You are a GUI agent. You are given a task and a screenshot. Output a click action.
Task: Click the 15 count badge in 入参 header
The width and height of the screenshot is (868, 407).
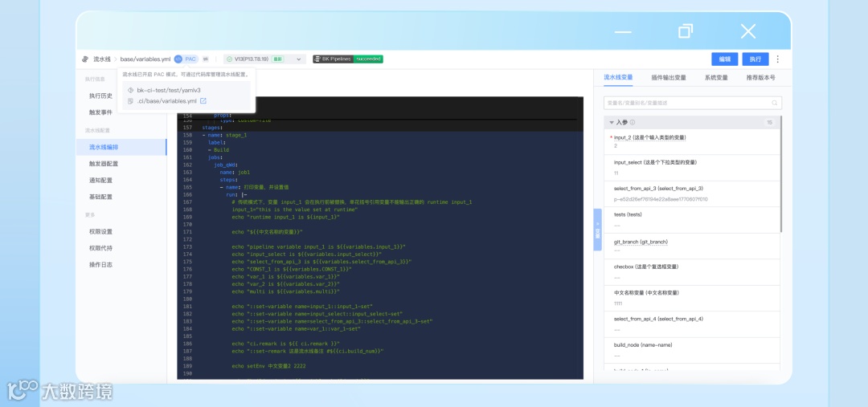tap(769, 122)
